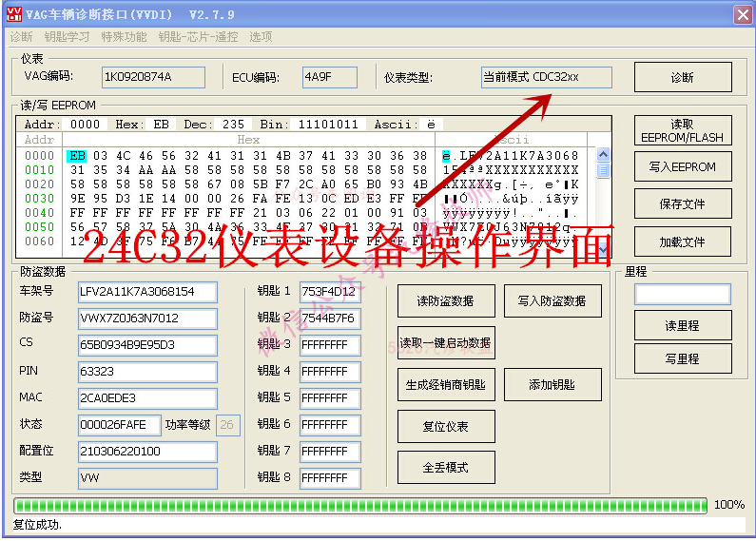Screen dimensions: 756x541
Task: Click the 钥匙 1 field 753F4D12
Action: [x=330, y=292]
